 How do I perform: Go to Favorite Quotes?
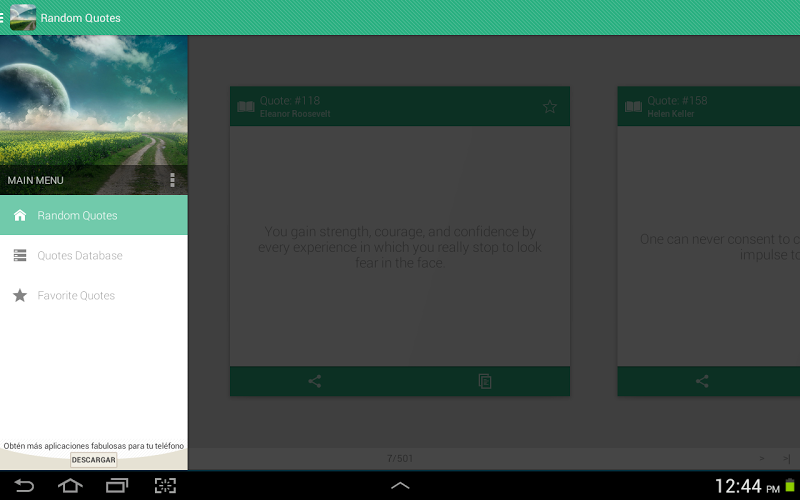tap(94, 295)
